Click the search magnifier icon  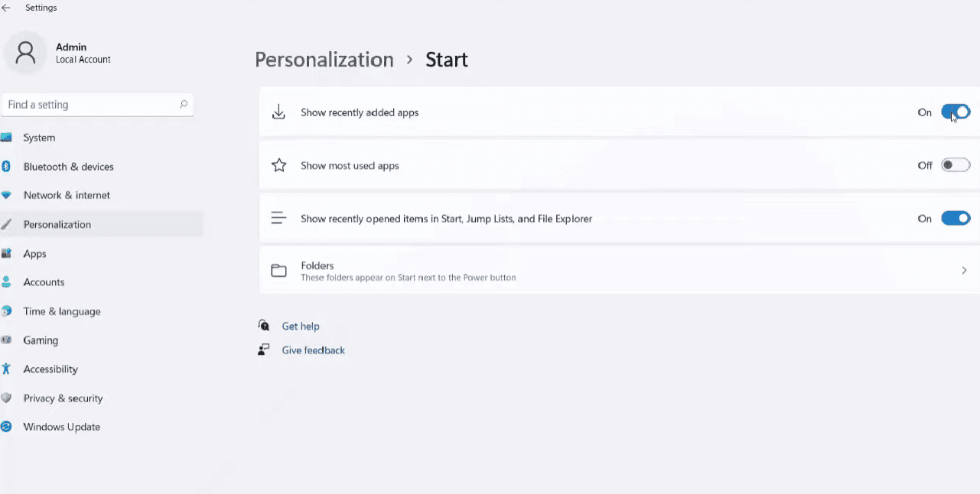point(184,104)
